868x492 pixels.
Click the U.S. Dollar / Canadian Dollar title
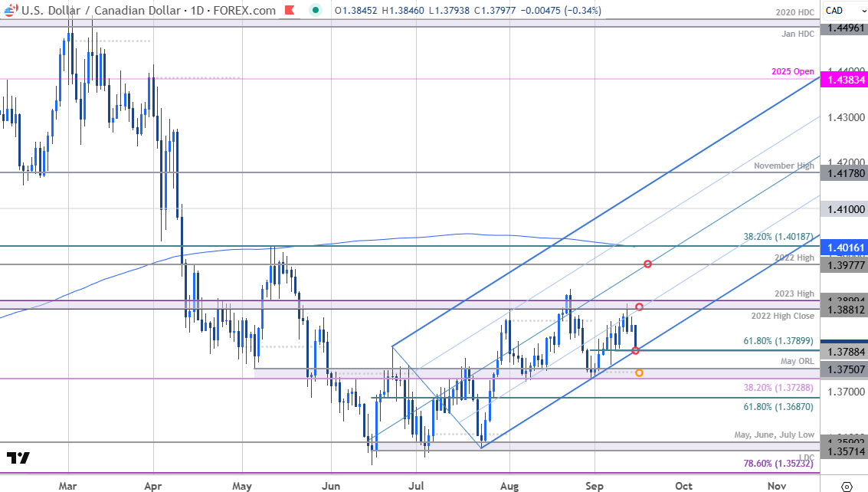[x=101, y=11]
